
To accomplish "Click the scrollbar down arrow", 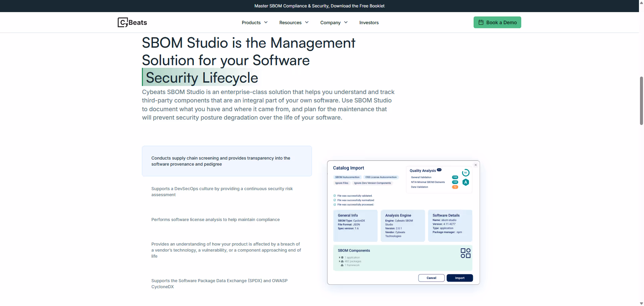I will (x=641, y=303).
